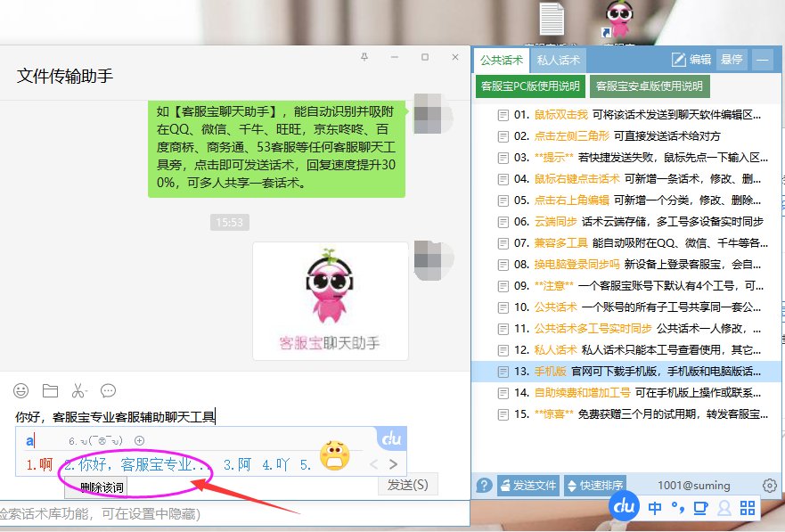Open chat history via the message bubble icon
This screenshot has width=785, height=532.
point(108,390)
